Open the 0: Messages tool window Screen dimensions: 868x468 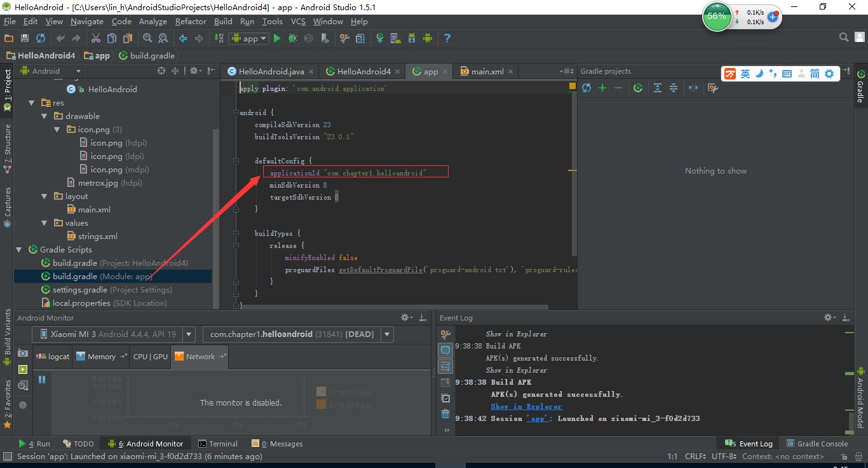click(277, 444)
